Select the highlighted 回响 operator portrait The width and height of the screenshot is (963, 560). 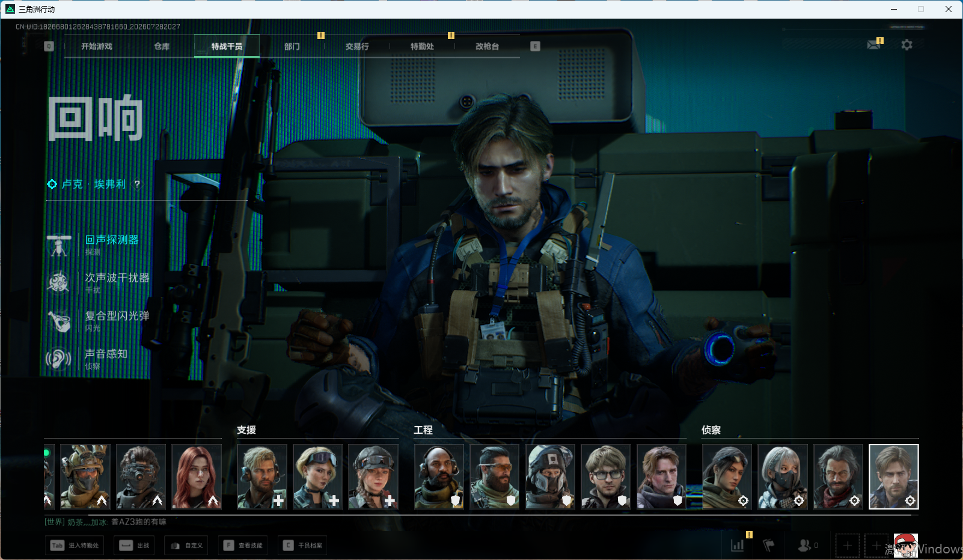894,477
